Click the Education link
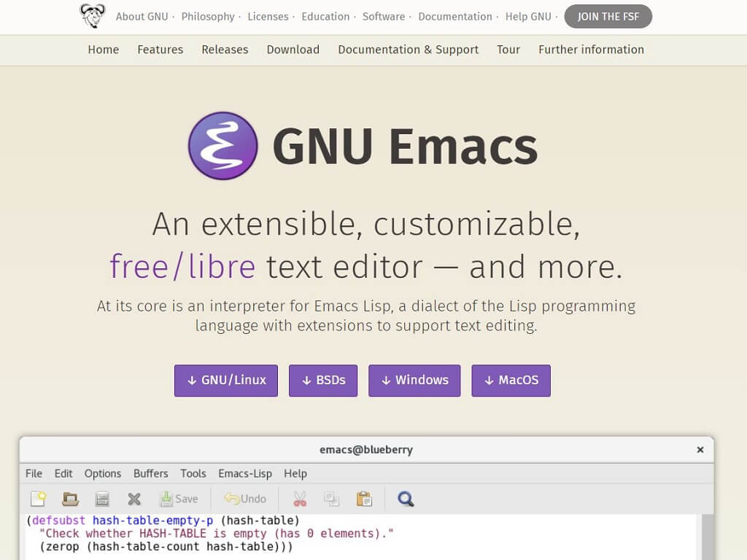 coord(325,16)
